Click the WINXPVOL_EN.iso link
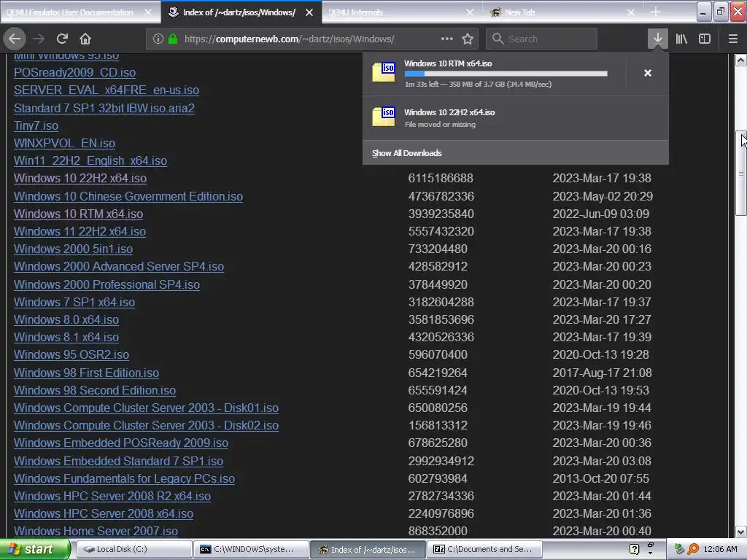This screenshot has width=747, height=560. click(x=64, y=144)
